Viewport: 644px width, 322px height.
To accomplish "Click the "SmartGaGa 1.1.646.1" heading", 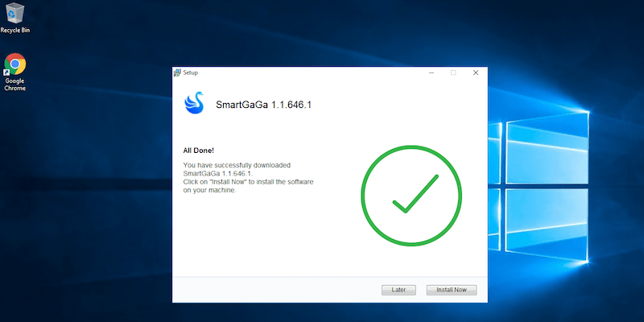I will (264, 105).
